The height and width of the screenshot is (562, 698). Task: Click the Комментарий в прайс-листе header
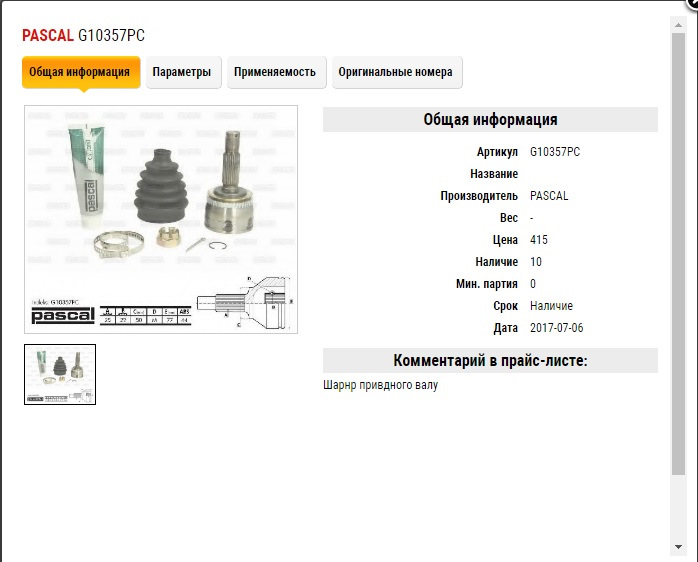(490, 360)
